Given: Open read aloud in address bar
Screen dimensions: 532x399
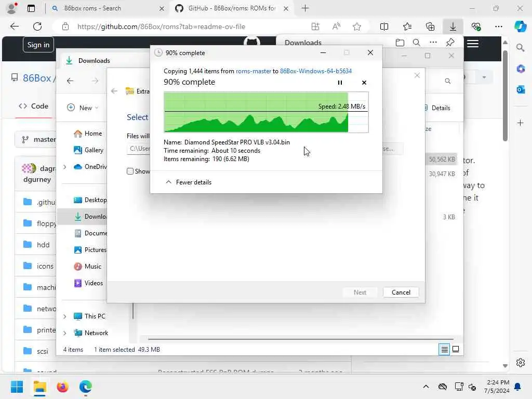Looking at the screenshot, I should 336,26.
